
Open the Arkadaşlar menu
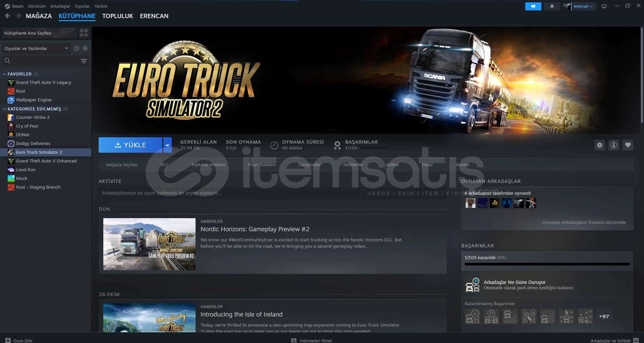[60, 6]
